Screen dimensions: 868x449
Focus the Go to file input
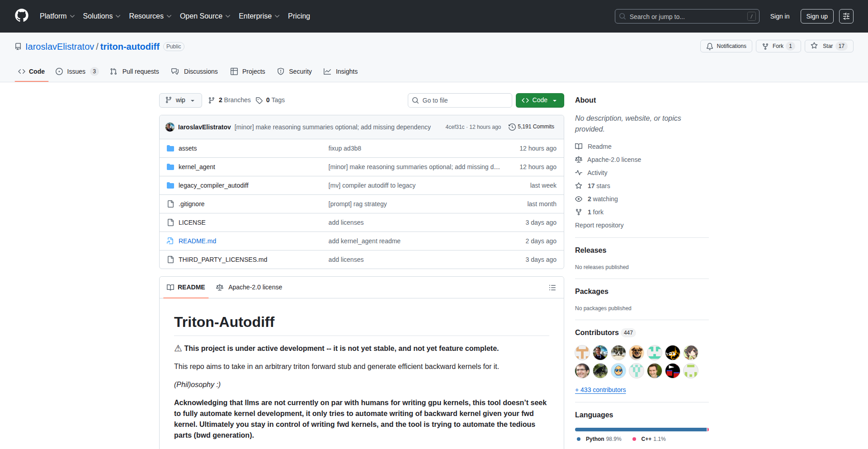460,100
